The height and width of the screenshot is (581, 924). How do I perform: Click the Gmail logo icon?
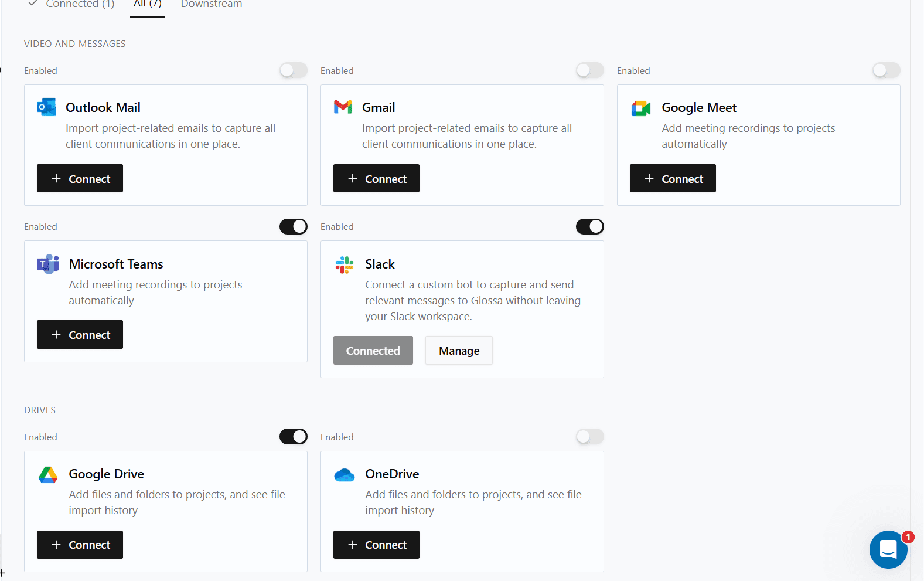tap(343, 107)
